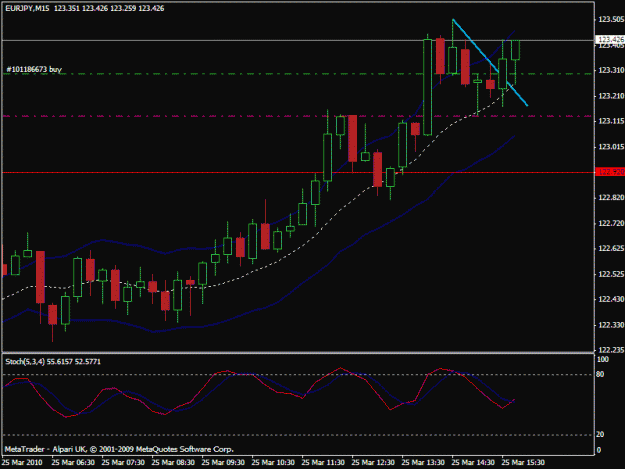This screenshot has width=625, height=469.
Task: Click the 122.820 price scale value
Action: [x=611, y=198]
